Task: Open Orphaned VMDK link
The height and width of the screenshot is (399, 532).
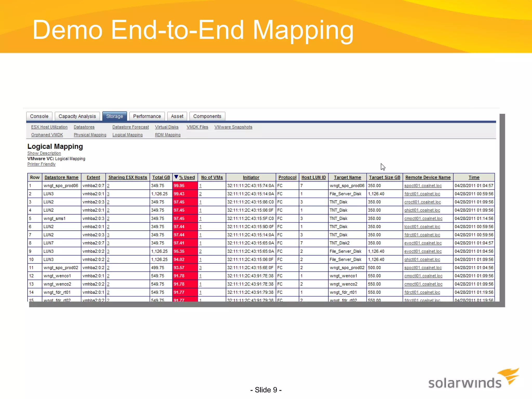Action: click(47, 135)
